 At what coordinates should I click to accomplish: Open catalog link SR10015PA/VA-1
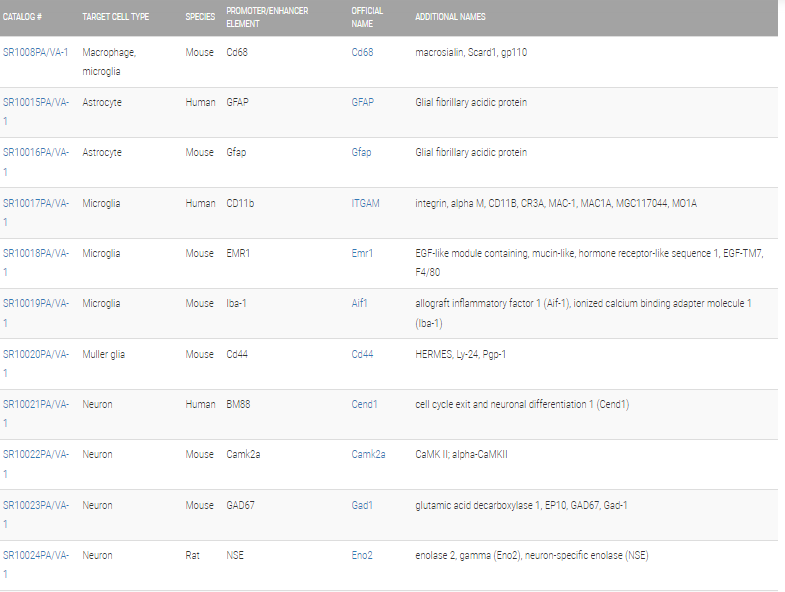(x=36, y=112)
